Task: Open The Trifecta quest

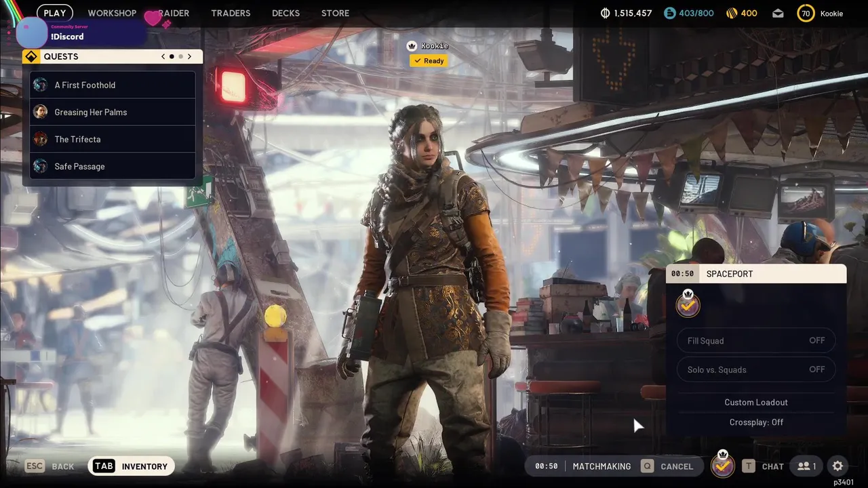Action: pos(113,139)
